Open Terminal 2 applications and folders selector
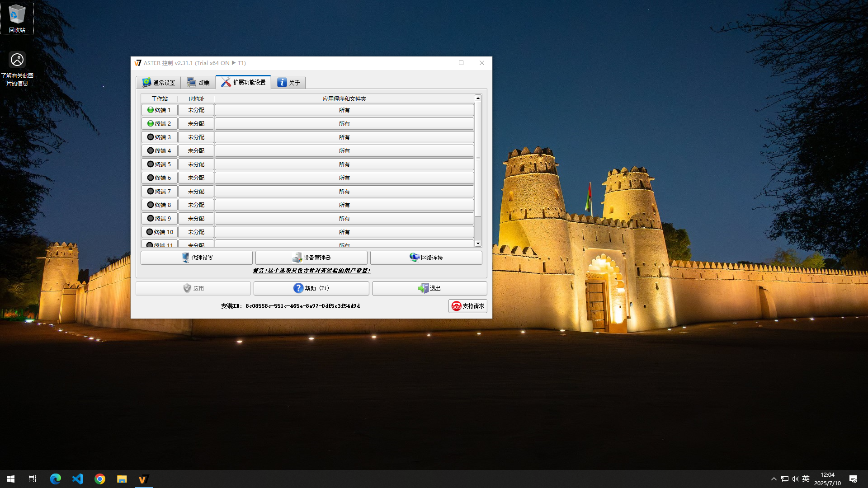The image size is (868, 488). point(344,124)
